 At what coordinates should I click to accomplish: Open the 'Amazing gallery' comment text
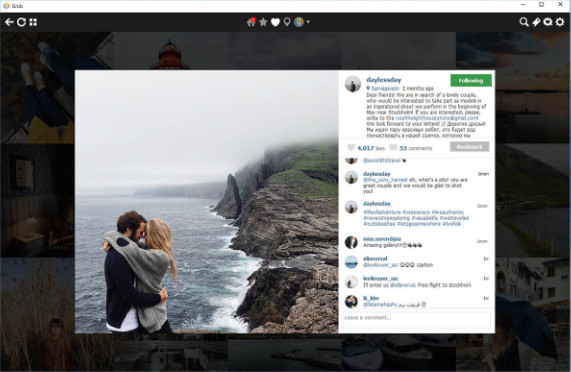coord(392,245)
